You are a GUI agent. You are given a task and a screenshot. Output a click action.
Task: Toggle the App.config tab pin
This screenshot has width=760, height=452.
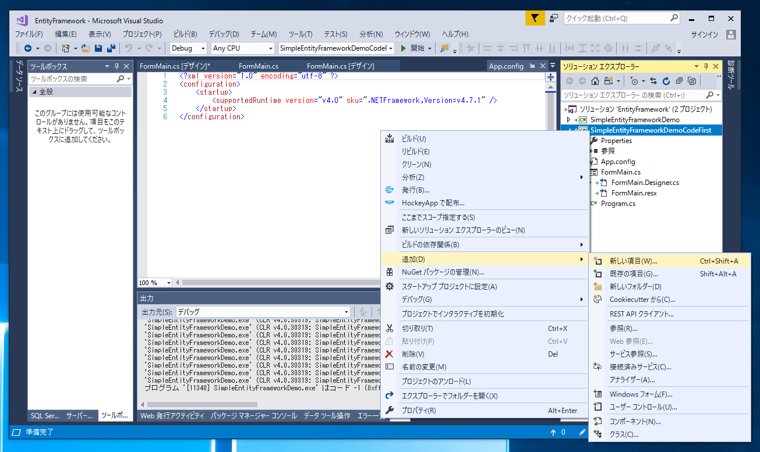tap(532, 66)
